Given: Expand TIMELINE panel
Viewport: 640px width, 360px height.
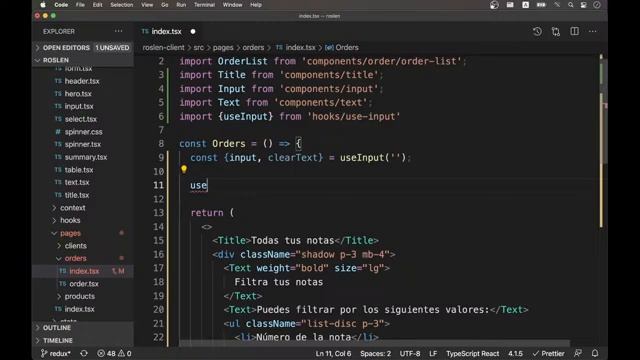Looking at the screenshot, I should click(83, 340).
